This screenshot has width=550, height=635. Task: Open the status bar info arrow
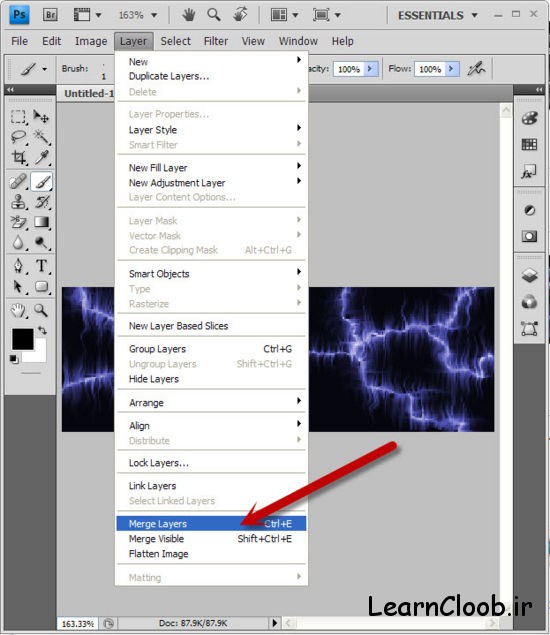click(275, 623)
